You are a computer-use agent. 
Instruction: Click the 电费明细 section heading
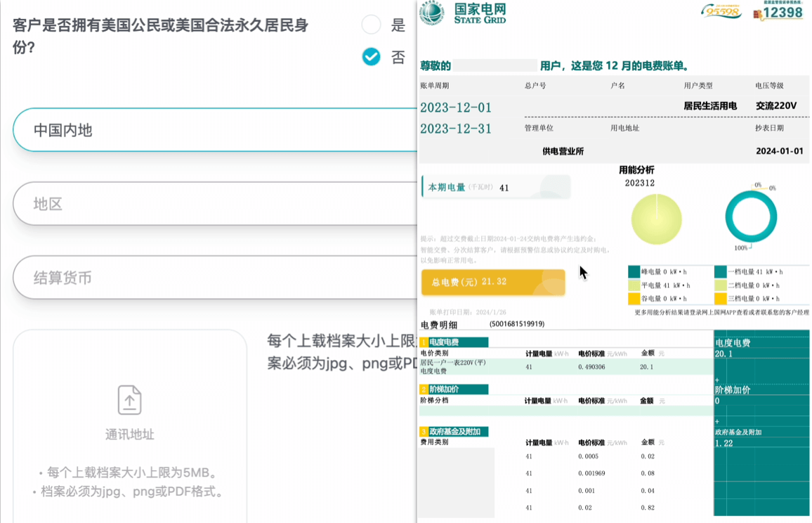(438, 325)
